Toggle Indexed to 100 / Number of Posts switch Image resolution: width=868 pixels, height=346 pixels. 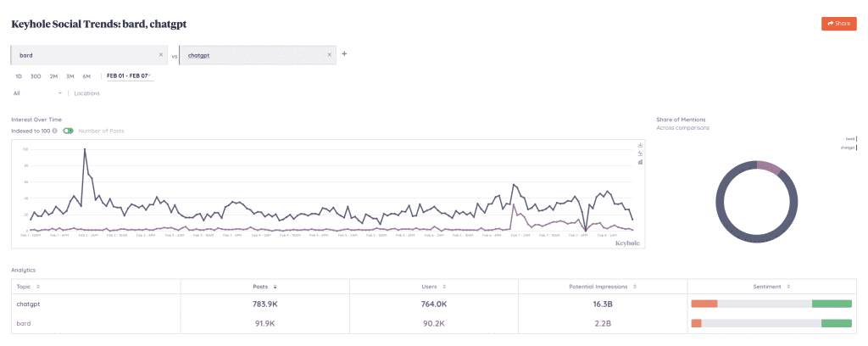click(x=69, y=131)
